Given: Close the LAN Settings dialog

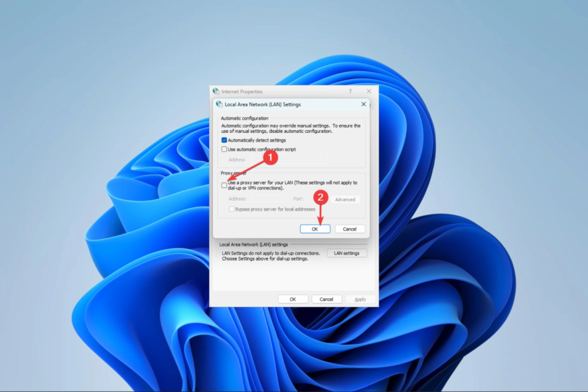Looking at the screenshot, I should (x=364, y=104).
